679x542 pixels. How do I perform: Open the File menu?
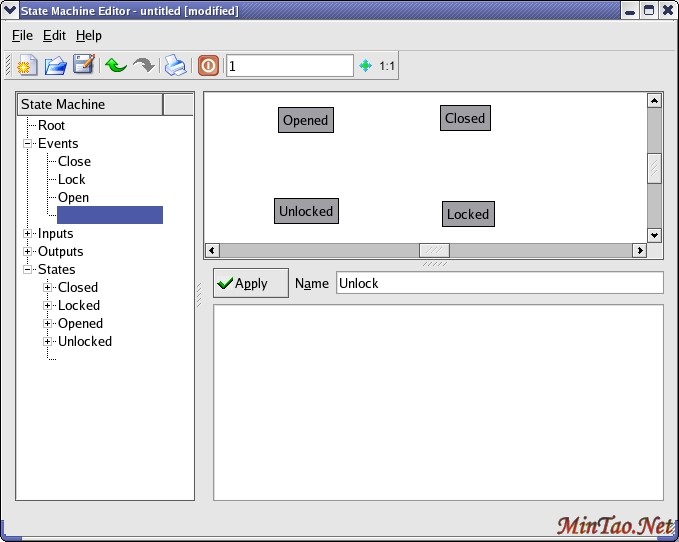(x=22, y=35)
